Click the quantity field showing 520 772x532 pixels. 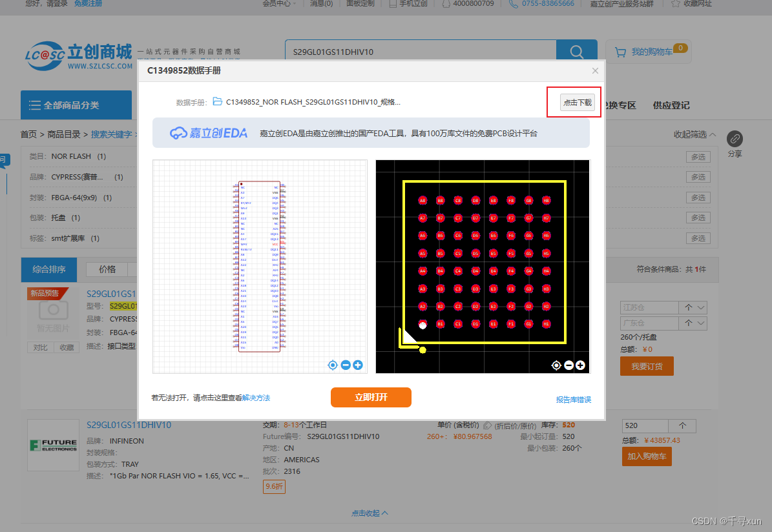(x=645, y=425)
